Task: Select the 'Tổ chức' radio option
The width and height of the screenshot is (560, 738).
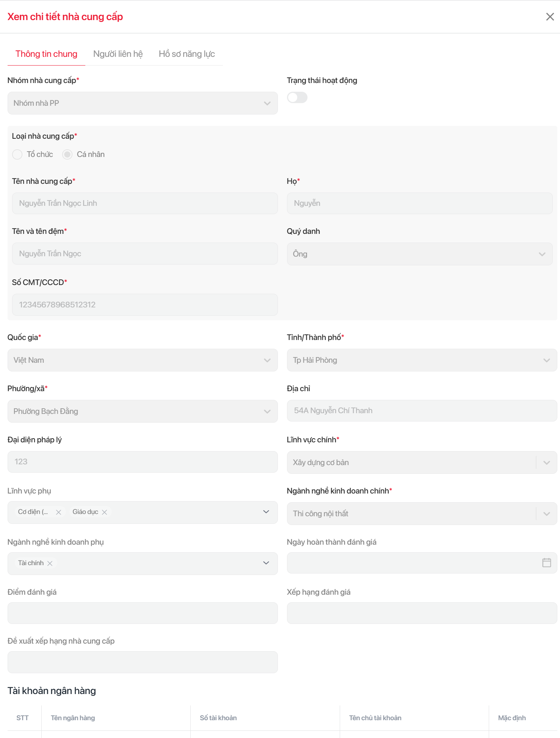Action: click(17, 154)
